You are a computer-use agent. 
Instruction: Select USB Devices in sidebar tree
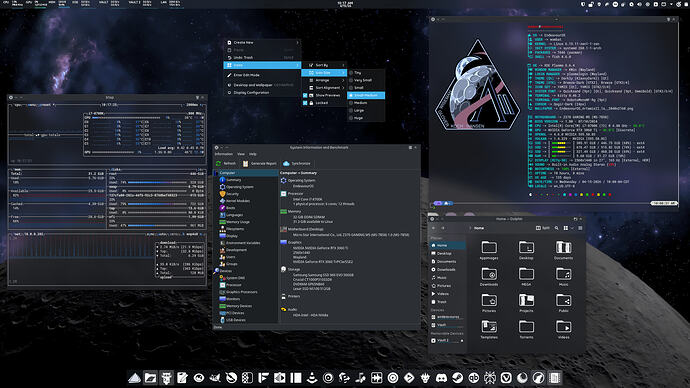(232, 320)
